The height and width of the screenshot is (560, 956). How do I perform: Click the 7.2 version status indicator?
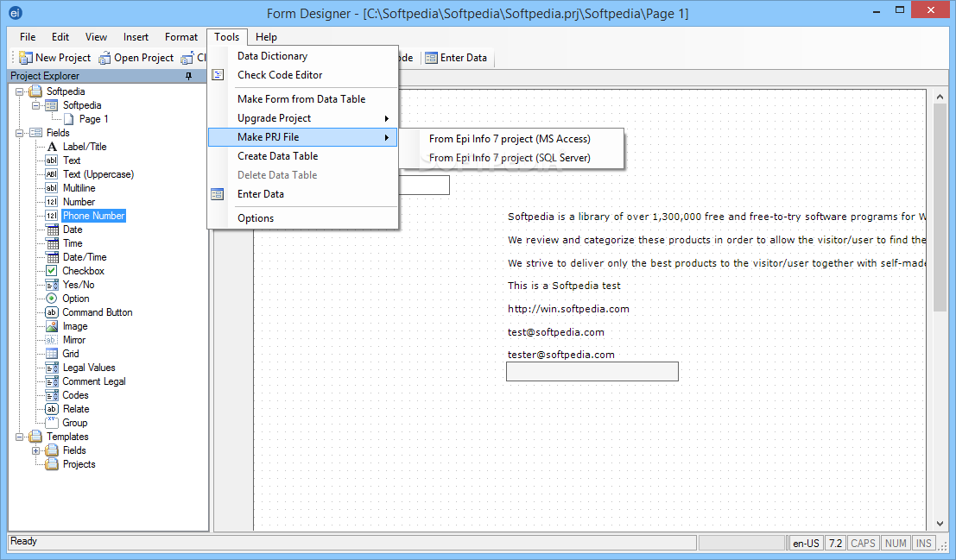tap(835, 544)
